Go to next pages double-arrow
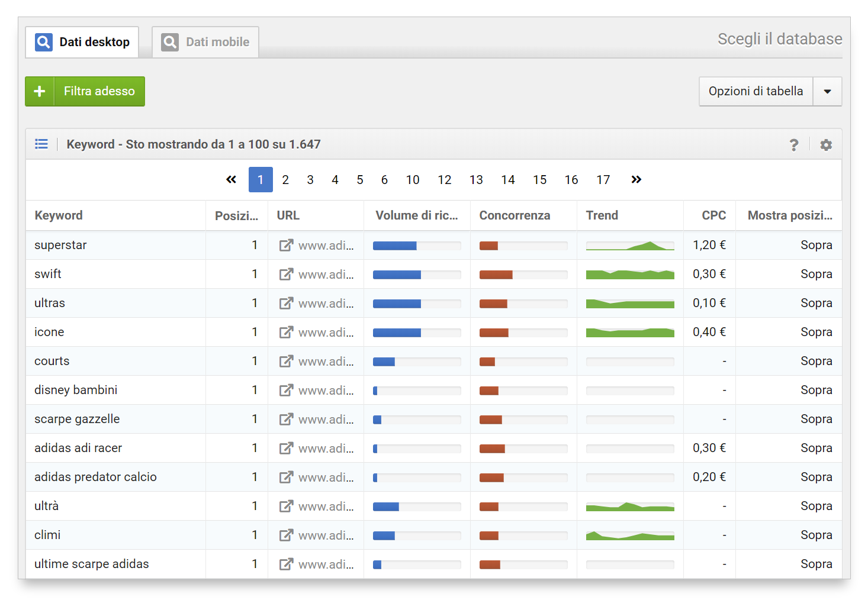The image size is (868, 600). coord(636,180)
